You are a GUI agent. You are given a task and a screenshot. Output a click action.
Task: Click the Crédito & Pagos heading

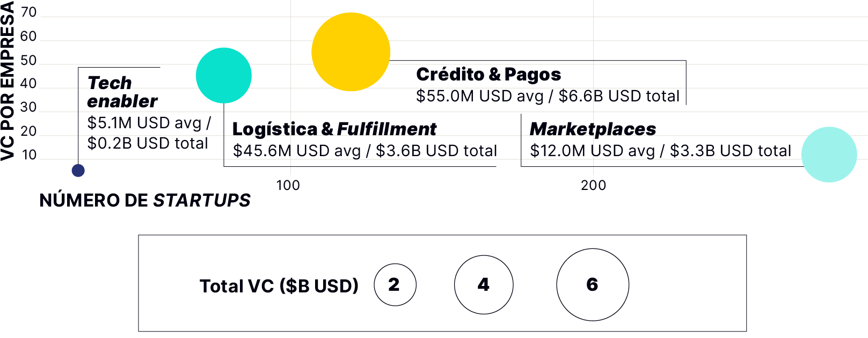pyautogui.click(x=488, y=74)
